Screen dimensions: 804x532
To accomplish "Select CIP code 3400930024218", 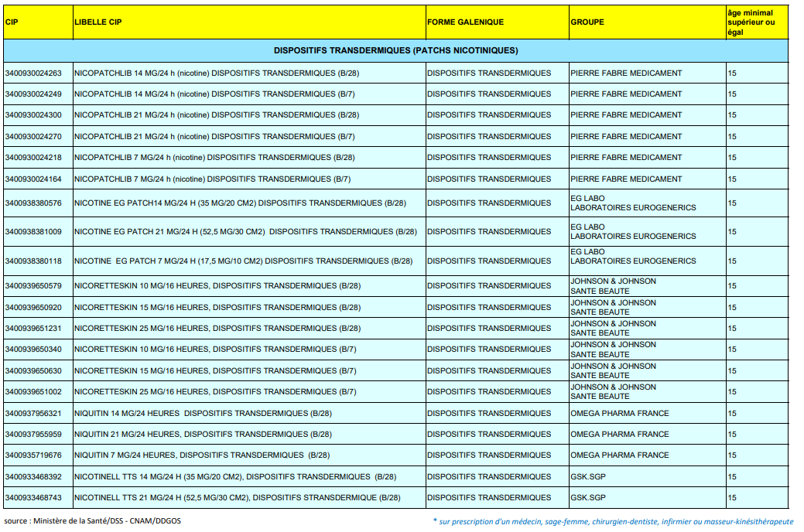I will [x=33, y=158].
